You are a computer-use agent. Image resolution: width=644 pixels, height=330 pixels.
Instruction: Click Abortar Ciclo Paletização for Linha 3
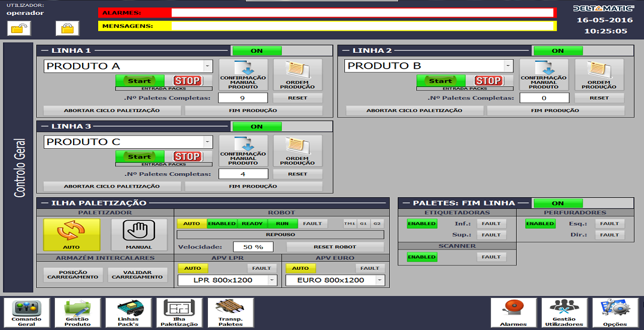pyautogui.click(x=111, y=187)
